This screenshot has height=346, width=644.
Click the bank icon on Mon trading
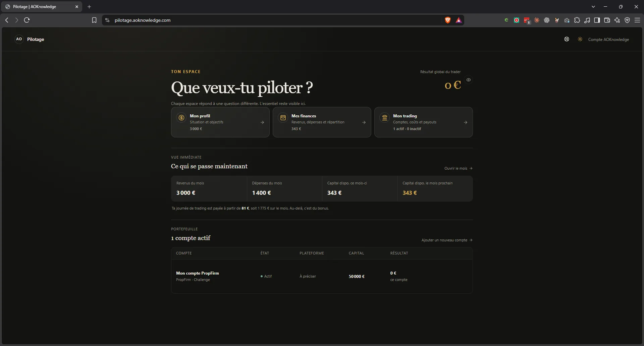(x=385, y=118)
